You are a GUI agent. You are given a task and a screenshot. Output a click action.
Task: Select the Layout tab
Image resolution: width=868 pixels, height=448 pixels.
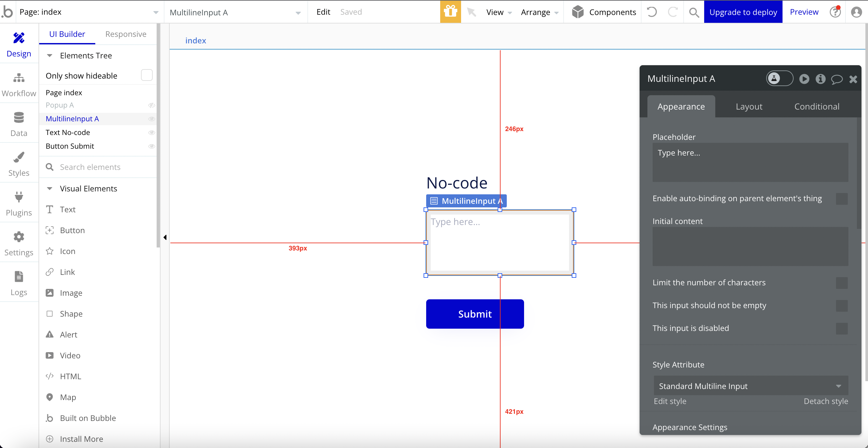coord(749,106)
